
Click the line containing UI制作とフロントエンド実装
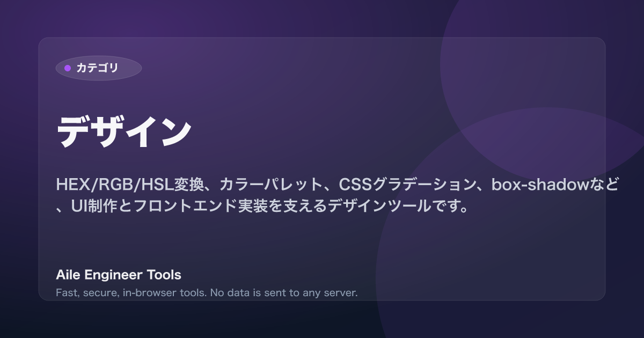point(262,205)
